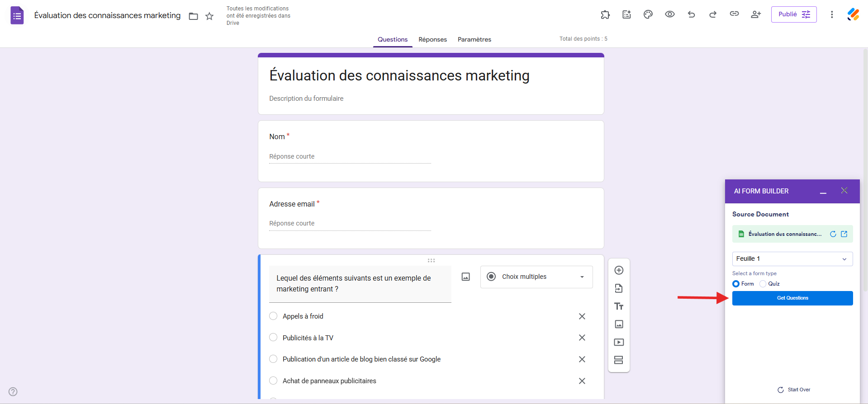Screen dimensions: 868x404
Task: Add an image from the side toolbar
Action: pyautogui.click(x=619, y=324)
